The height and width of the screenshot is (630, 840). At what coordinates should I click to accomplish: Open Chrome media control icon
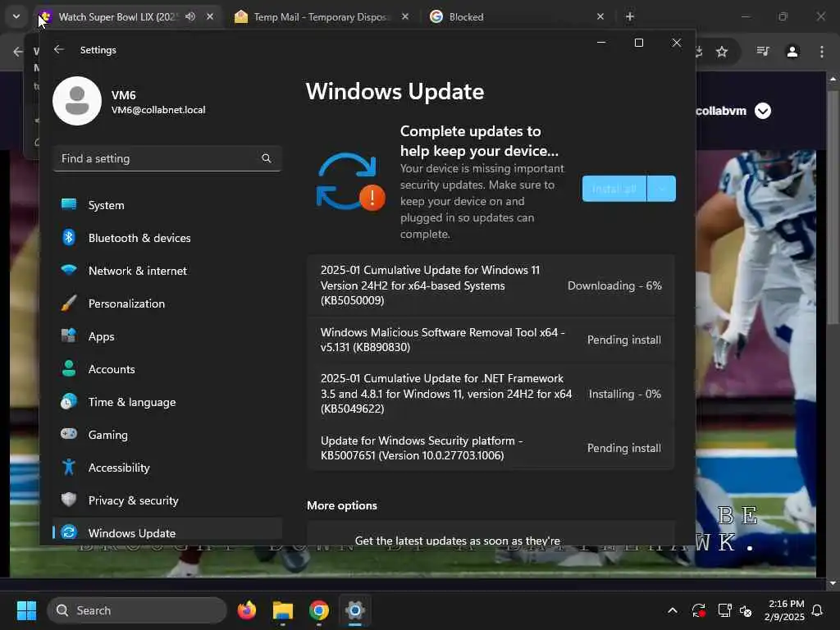click(x=763, y=52)
